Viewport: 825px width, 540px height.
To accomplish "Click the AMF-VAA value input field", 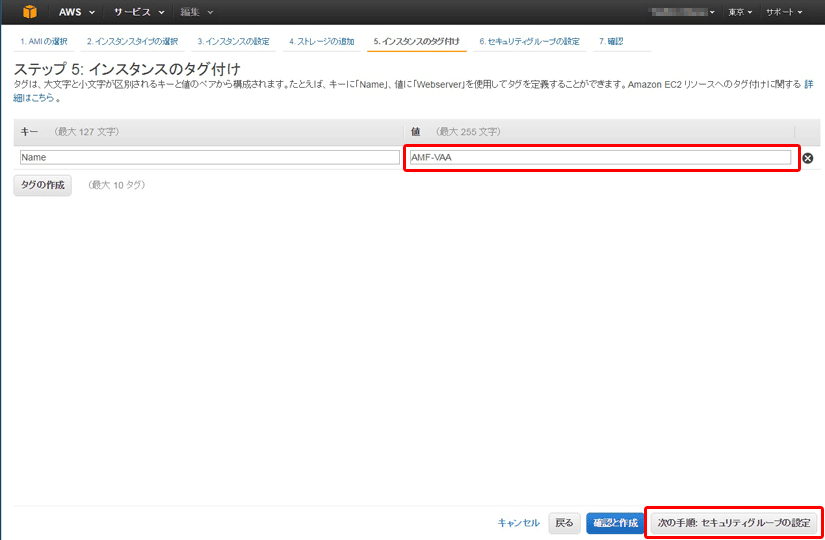I will 600,157.
